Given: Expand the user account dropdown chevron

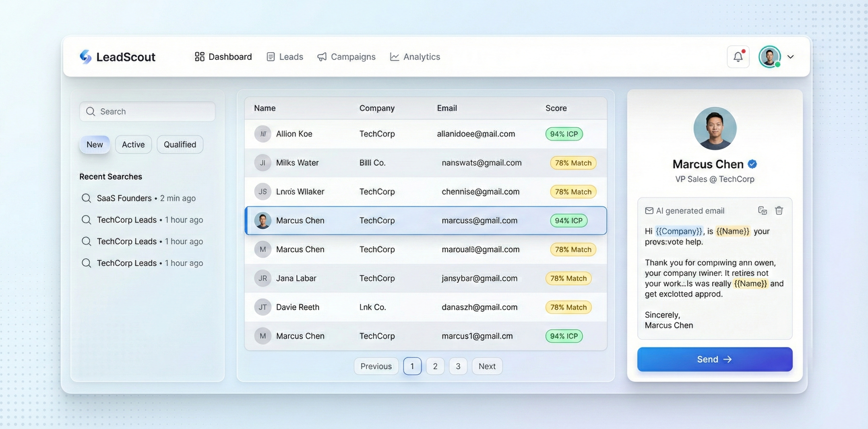Looking at the screenshot, I should [x=790, y=57].
